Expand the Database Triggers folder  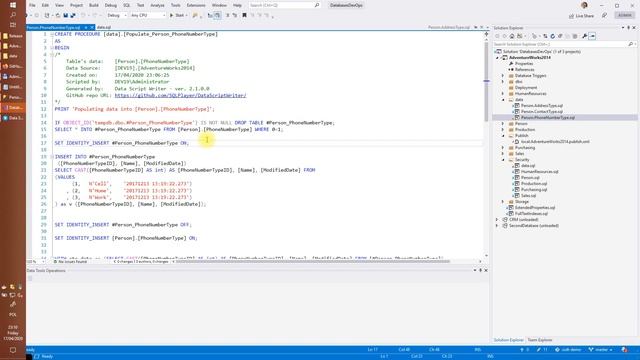503,76
